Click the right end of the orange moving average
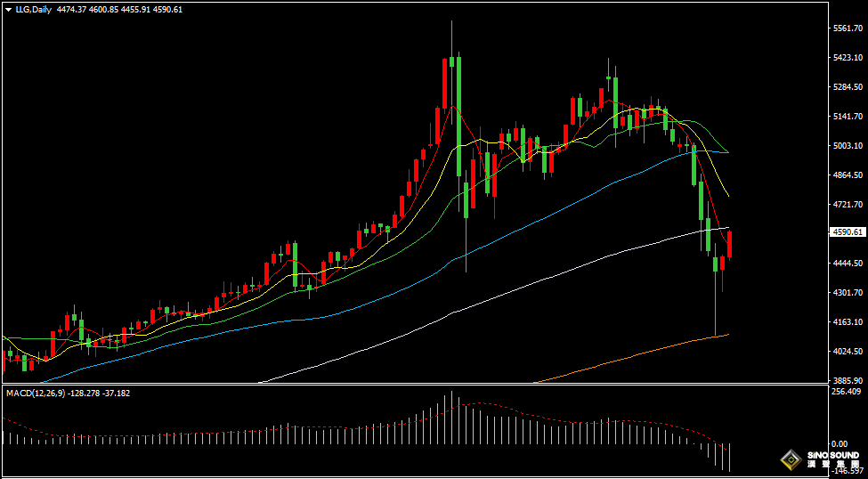This screenshot has height=479, width=868. pyautogui.click(x=727, y=335)
